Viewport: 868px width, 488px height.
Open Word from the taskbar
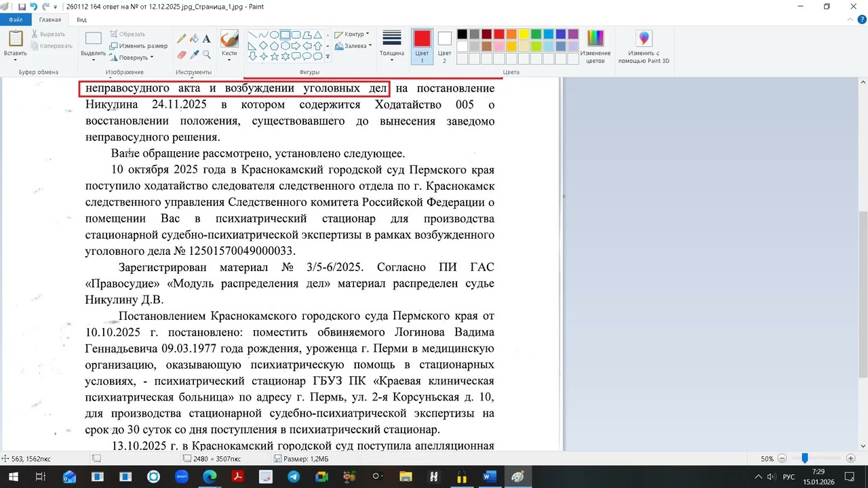click(490, 476)
